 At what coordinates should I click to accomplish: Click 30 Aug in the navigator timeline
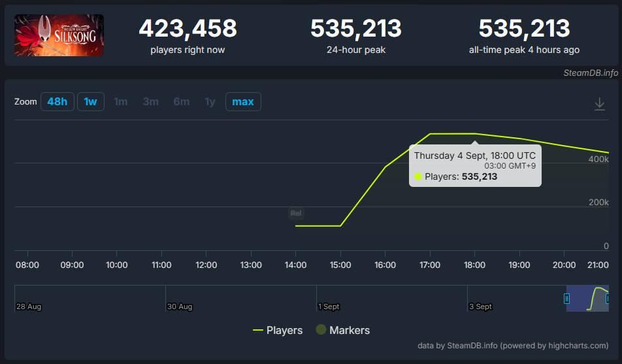[x=180, y=306]
